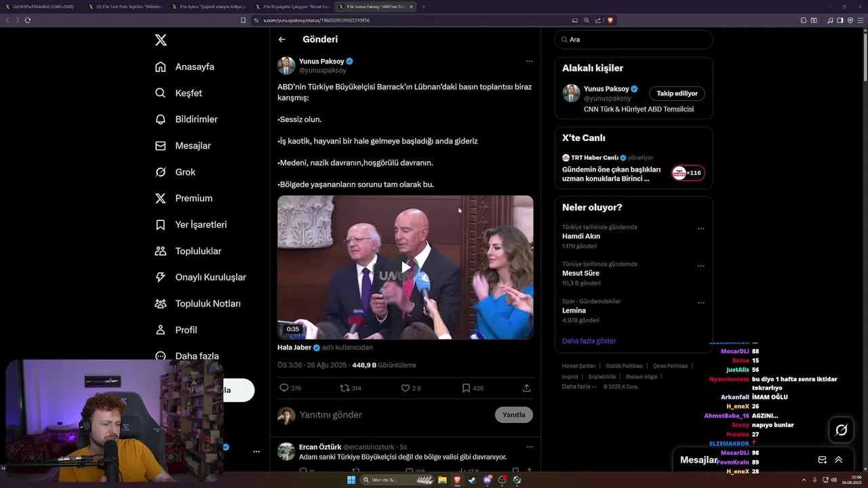Screen dimensions: 868x488
Task: Open the Lemina trending topic
Action: (x=574, y=310)
